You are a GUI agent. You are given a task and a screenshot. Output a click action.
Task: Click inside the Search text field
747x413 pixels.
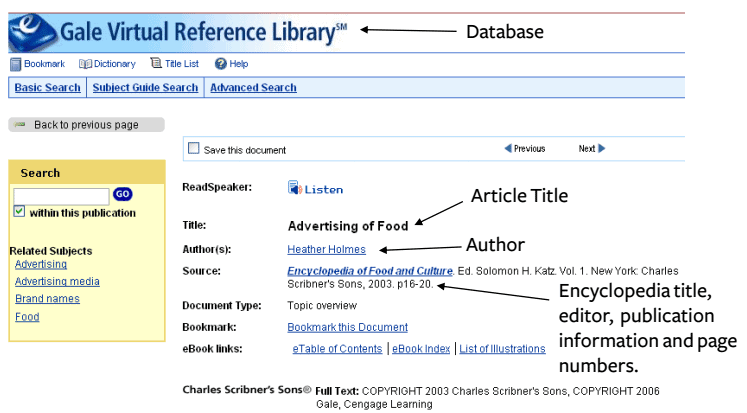tap(61, 196)
